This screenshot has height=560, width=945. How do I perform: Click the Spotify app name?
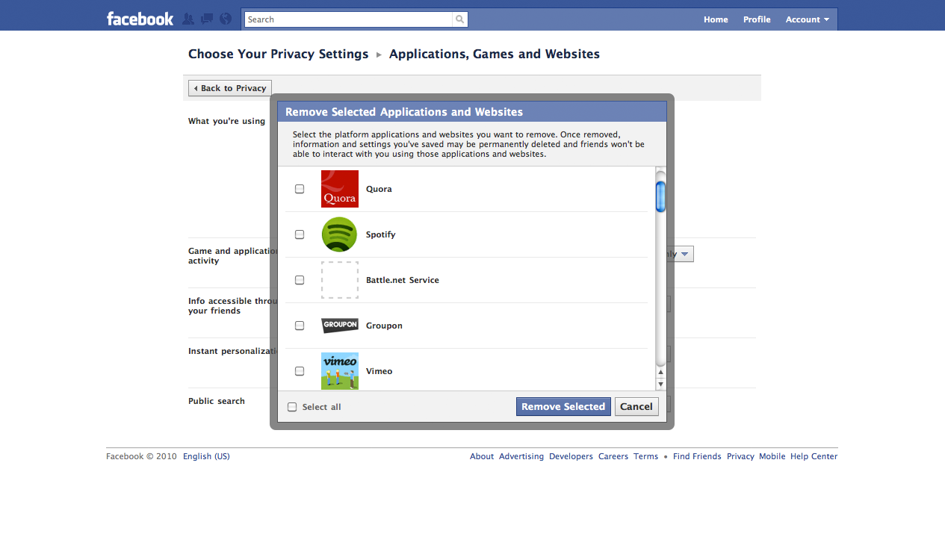tap(381, 234)
